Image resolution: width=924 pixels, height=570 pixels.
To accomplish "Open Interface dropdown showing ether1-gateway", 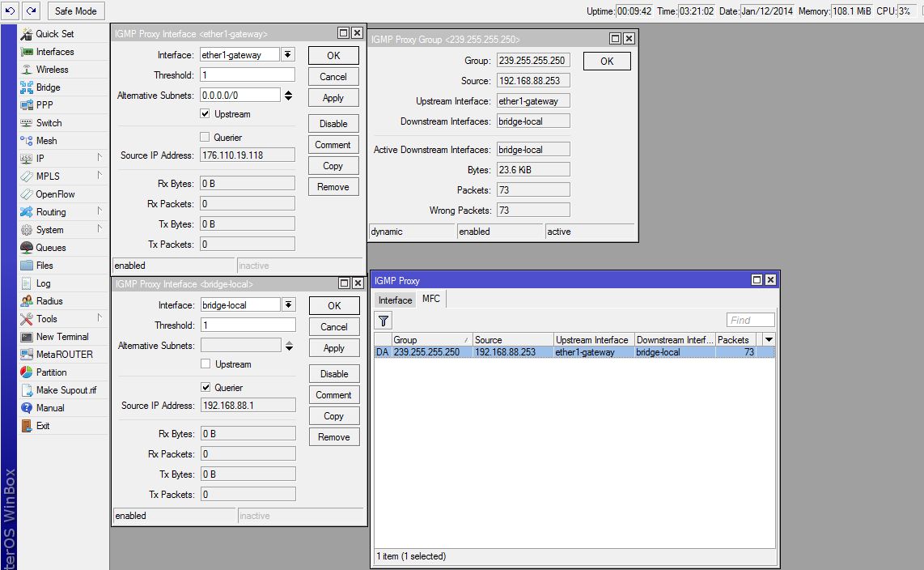I will (287, 55).
